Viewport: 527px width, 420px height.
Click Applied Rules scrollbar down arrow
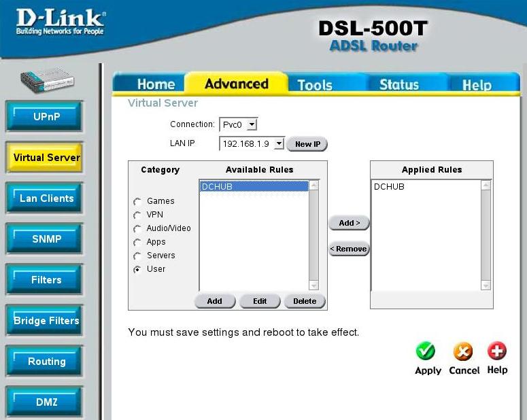click(486, 285)
